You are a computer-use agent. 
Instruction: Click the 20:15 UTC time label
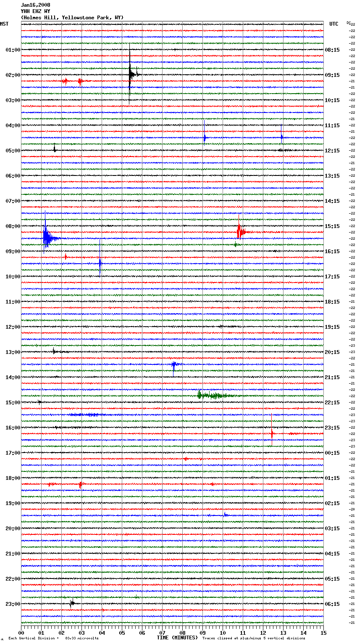click(x=332, y=352)
